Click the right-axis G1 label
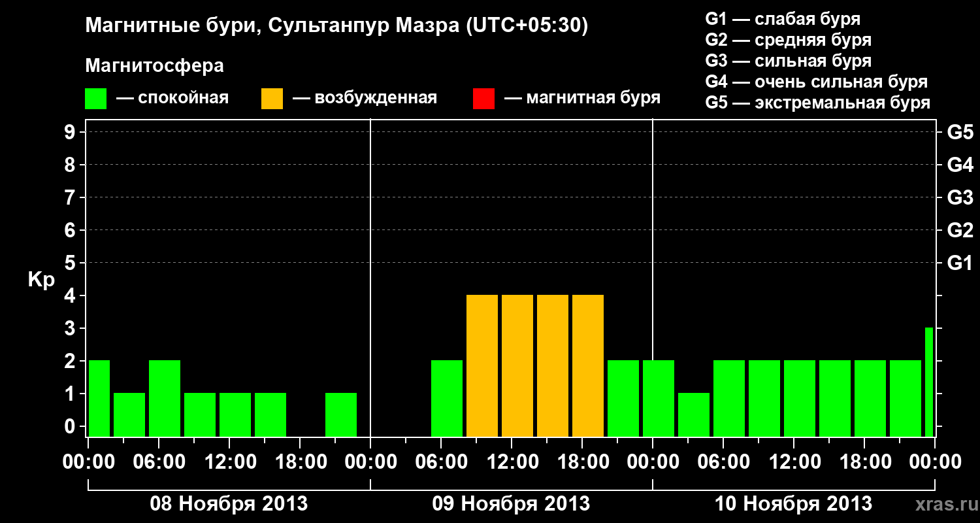Screen dimensions: 980x523 [960, 263]
